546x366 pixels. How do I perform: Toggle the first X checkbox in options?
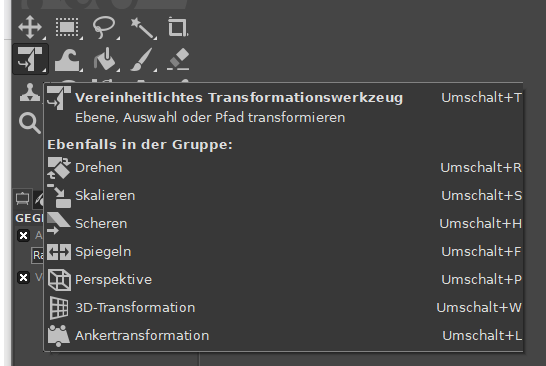pyautogui.click(x=23, y=236)
